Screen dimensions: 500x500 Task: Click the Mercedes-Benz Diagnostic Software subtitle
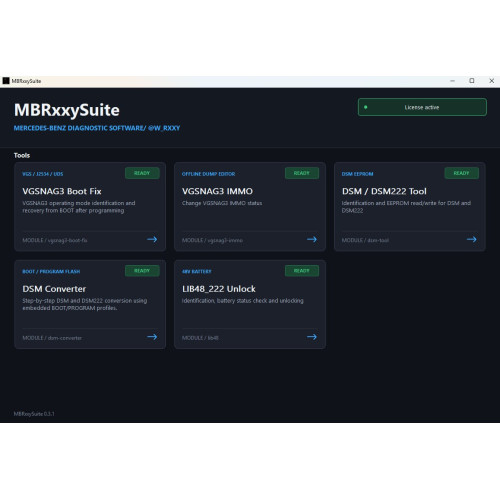[x=97, y=128]
